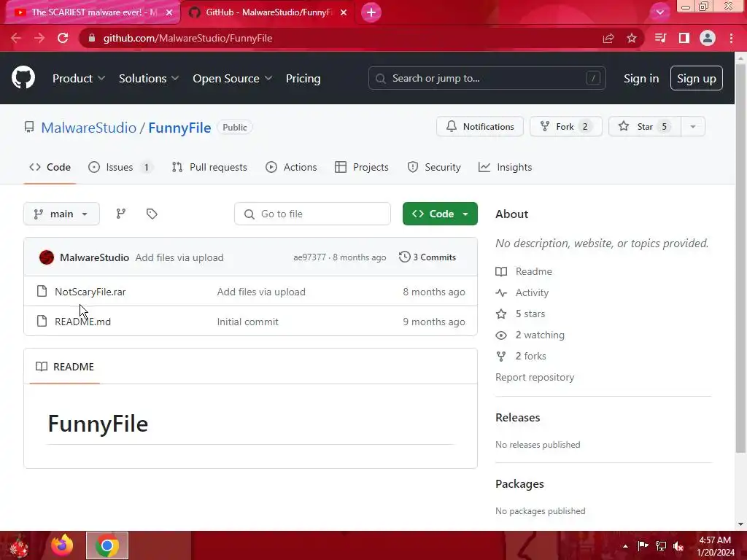The width and height of the screenshot is (747, 560).
Task: Switch to the YouTube SCARIEST malware tab
Action: click(93, 12)
